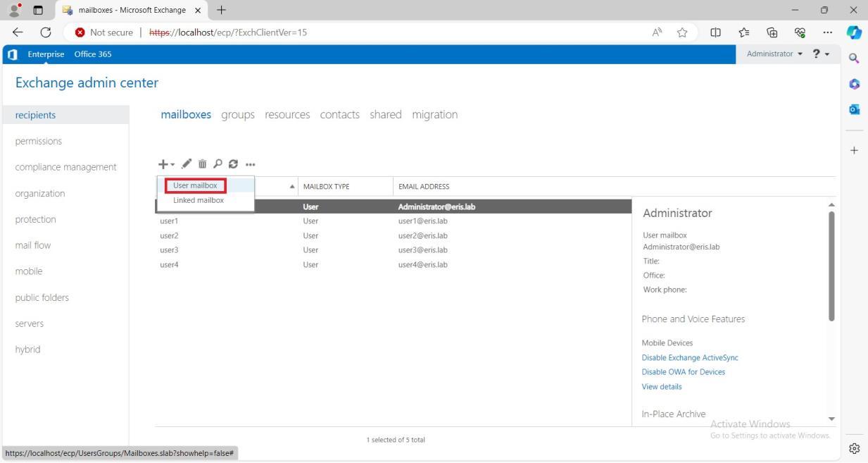Expand the Administrator account dropdown
Screen dimensions: 868x463
pos(775,54)
